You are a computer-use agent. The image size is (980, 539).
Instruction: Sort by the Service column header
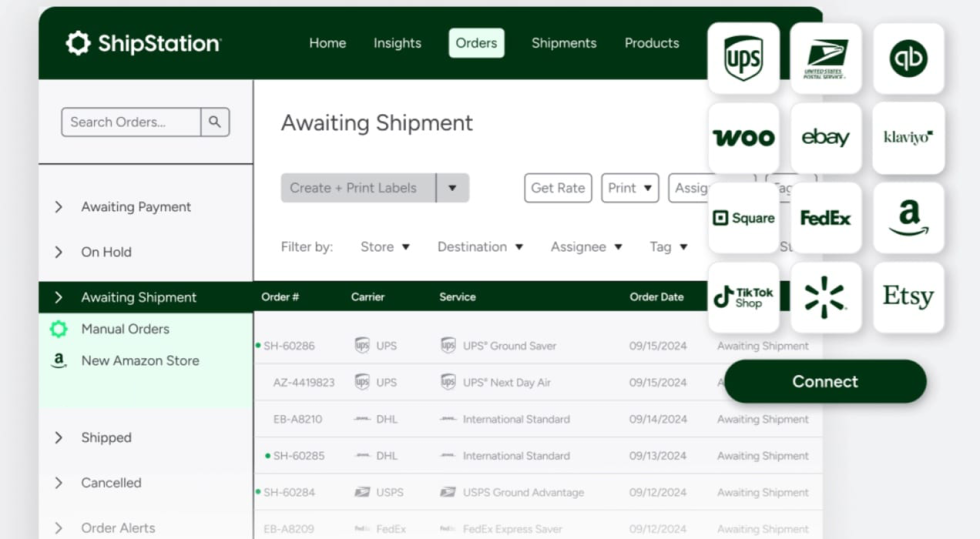pyautogui.click(x=458, y=297)
